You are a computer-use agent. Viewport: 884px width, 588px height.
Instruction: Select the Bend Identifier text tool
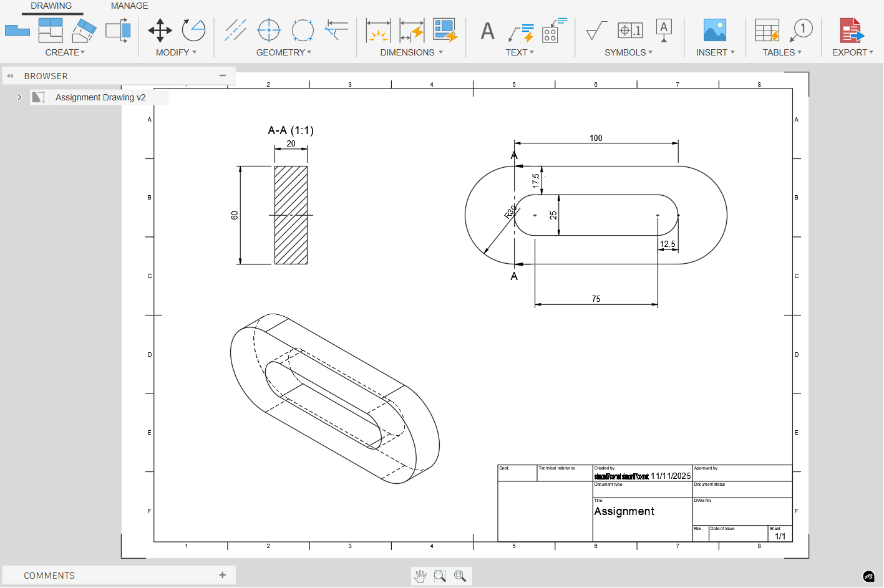pos(554,30)
